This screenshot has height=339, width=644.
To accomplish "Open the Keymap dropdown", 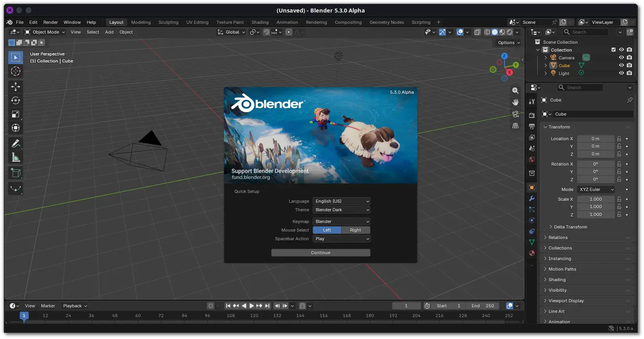I will click(x=342, y=221).
